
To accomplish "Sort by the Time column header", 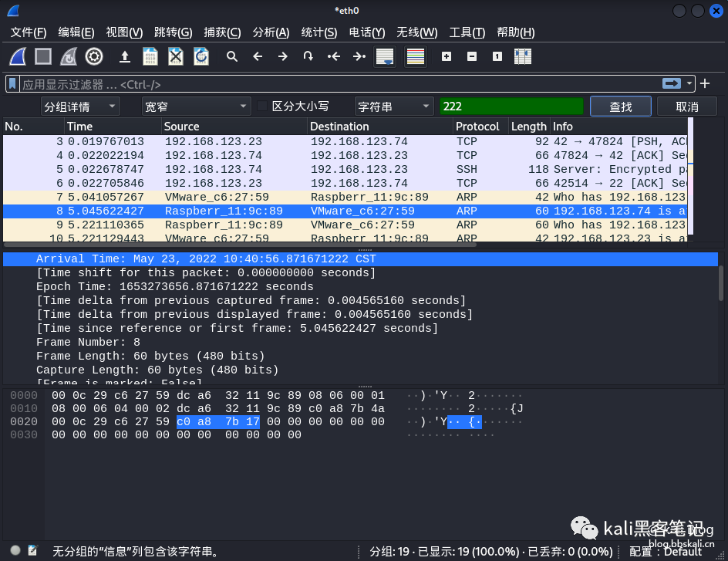I will [113, 127].
